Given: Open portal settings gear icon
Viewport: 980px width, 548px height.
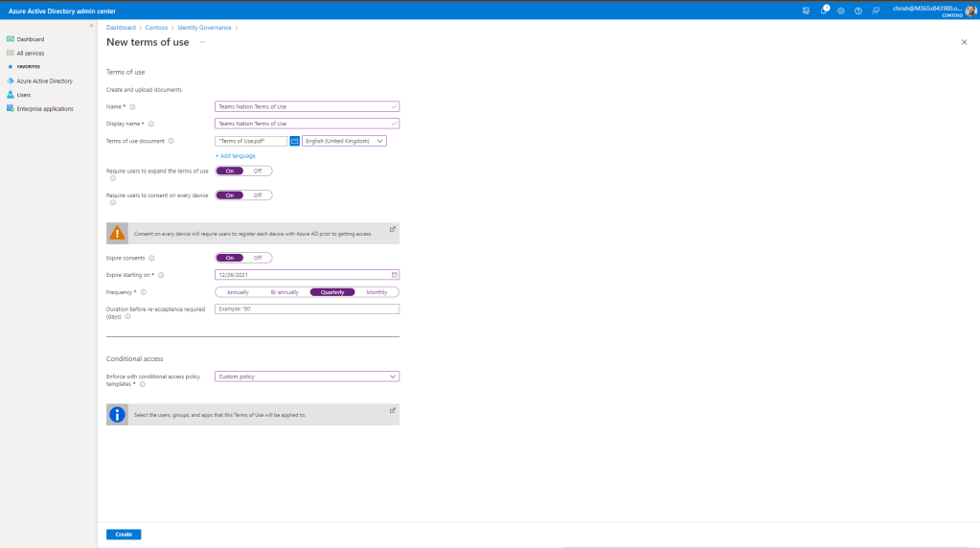Looking at the screenshot, I should coord(841,11).
